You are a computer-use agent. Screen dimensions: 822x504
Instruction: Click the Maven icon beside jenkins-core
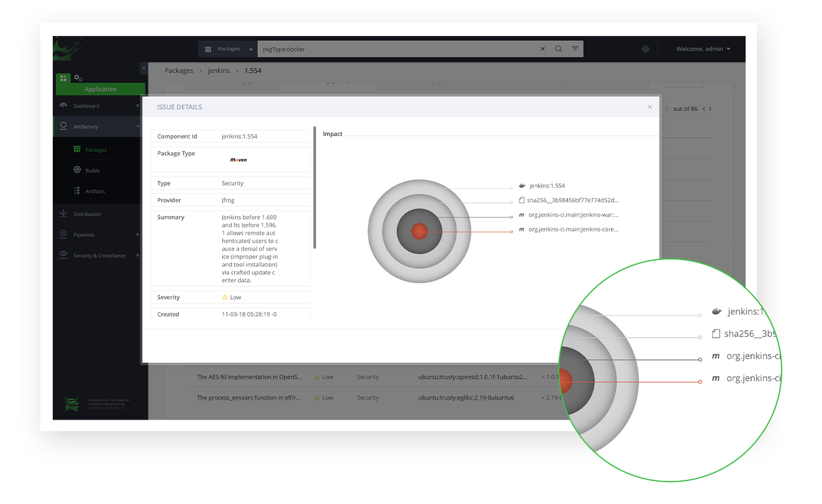coord(522,230)
